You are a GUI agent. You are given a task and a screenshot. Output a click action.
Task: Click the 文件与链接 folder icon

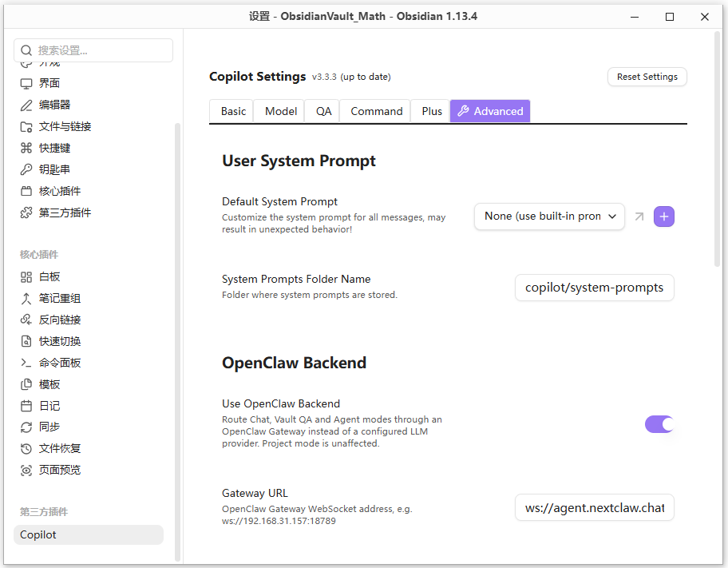click(26, 127)
